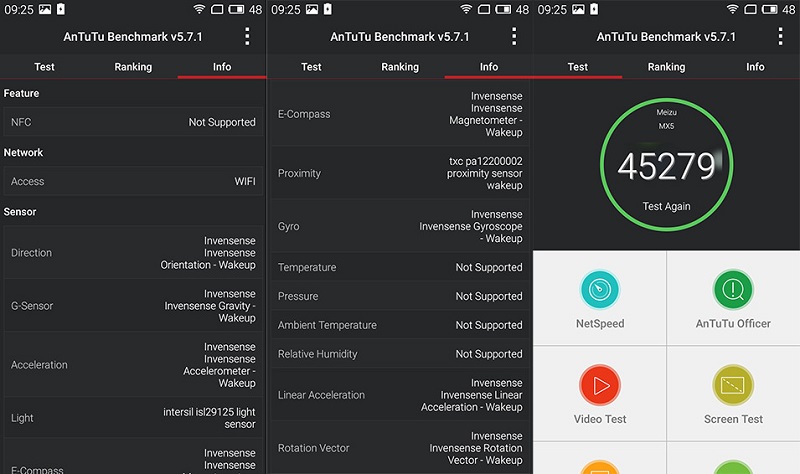This screenshot has width=800, height=474.
Task: Switch to Ranking tab on the Gyro screen
Action: [x=400, y=67]
